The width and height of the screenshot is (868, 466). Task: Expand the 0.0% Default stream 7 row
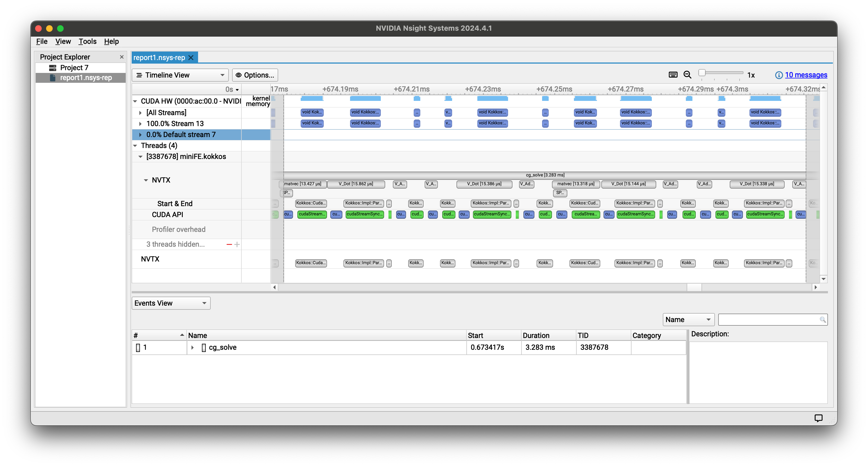pos(140,135)
